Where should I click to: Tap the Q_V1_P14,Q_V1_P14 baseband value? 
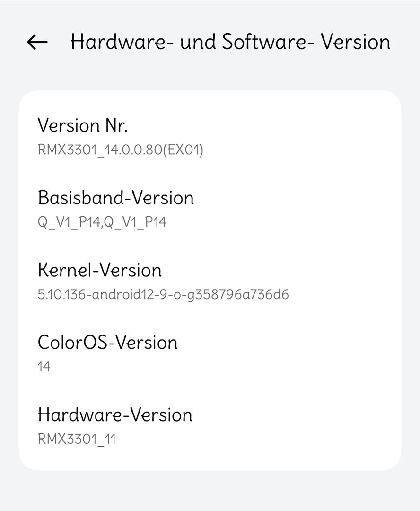coord(102,222)
